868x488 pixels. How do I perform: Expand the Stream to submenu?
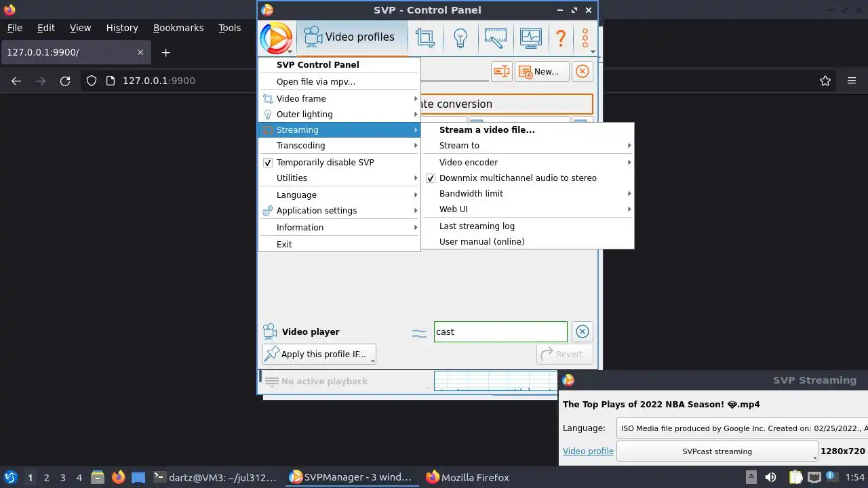pos(528,145)
